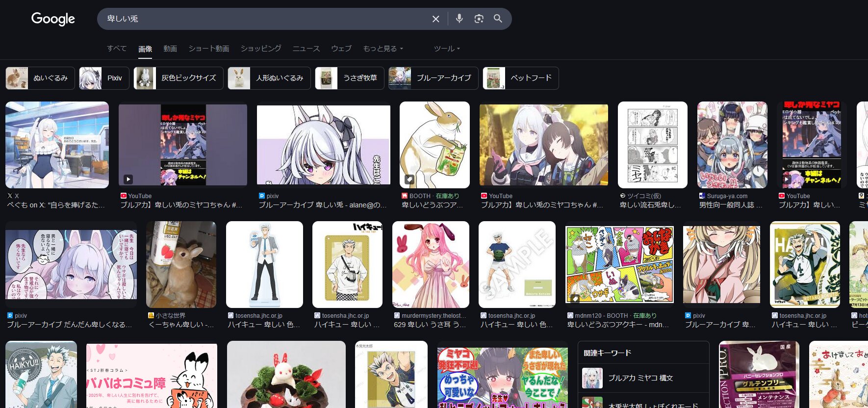Select the ペットフード filter chip

click(x=521, y=78)
